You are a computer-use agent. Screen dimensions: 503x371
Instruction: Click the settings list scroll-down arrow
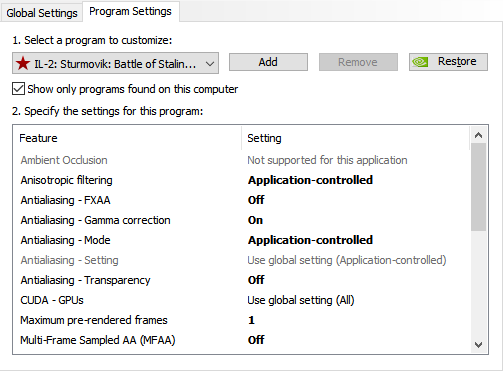click(478, 345)
